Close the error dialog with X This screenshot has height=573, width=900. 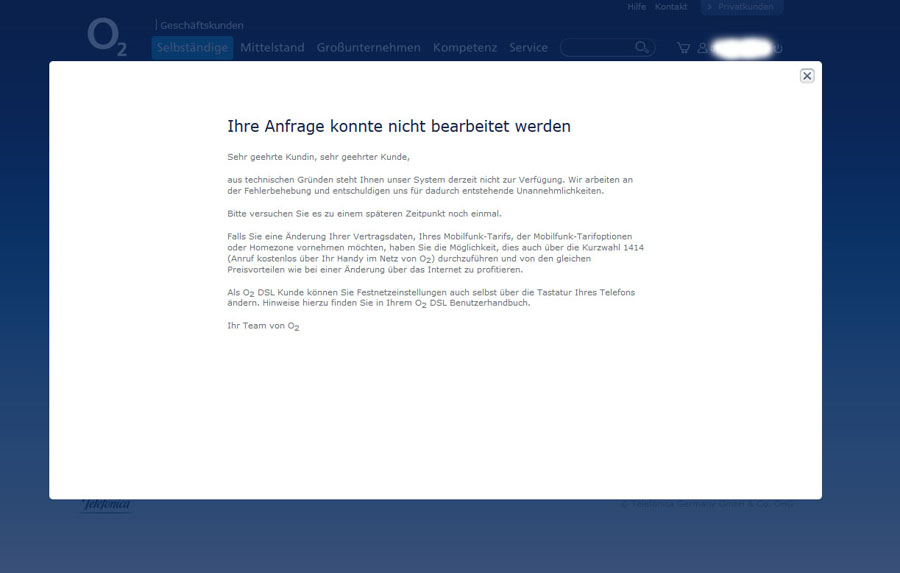(806, 76)
